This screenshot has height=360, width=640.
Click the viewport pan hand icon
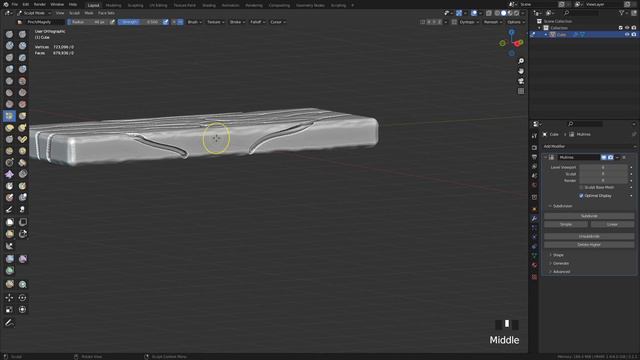pos(521,71)
